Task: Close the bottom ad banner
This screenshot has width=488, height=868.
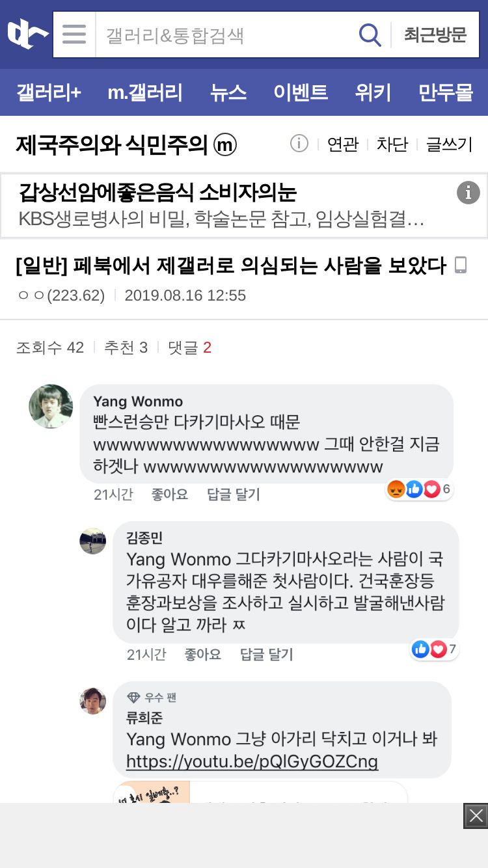Action: (x=476, y=816)
